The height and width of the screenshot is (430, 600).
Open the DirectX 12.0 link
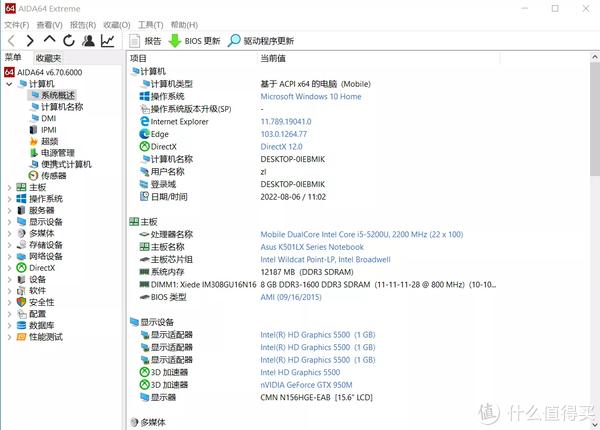coord(281,147)
